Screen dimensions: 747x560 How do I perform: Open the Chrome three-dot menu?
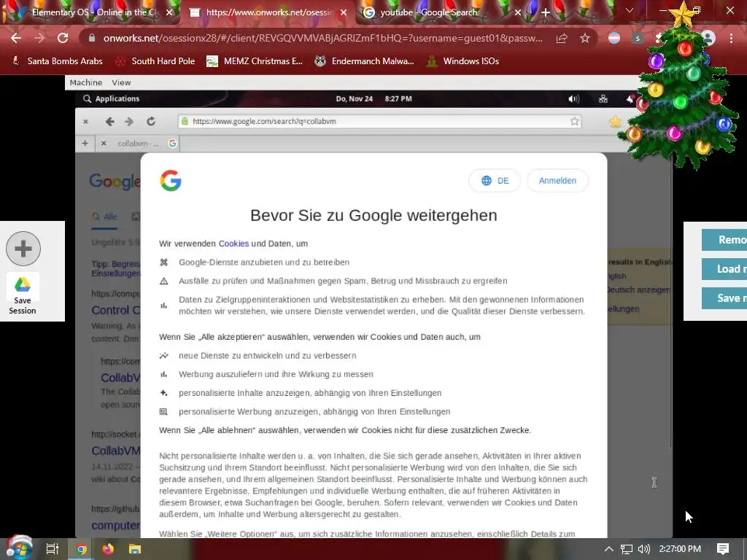[731, 39]
